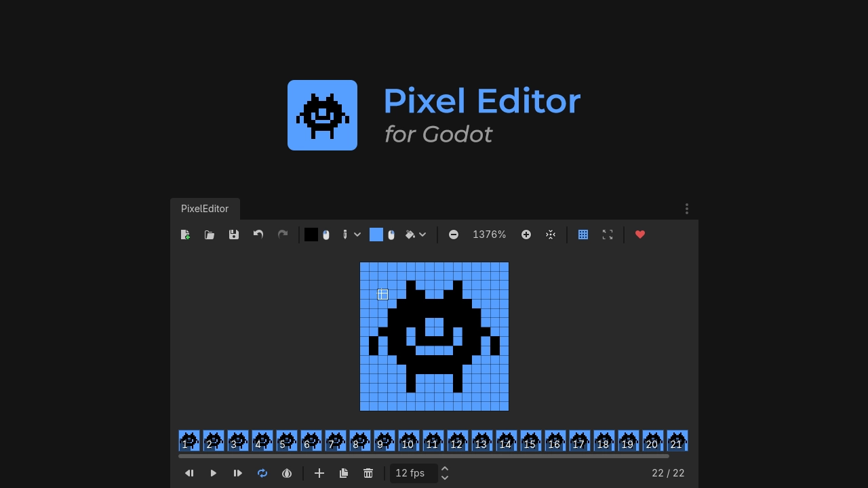Viewport: 868px width, 488px height.
Task: Select the paint bucket tool for right mouse
Action: click(410, 235)
